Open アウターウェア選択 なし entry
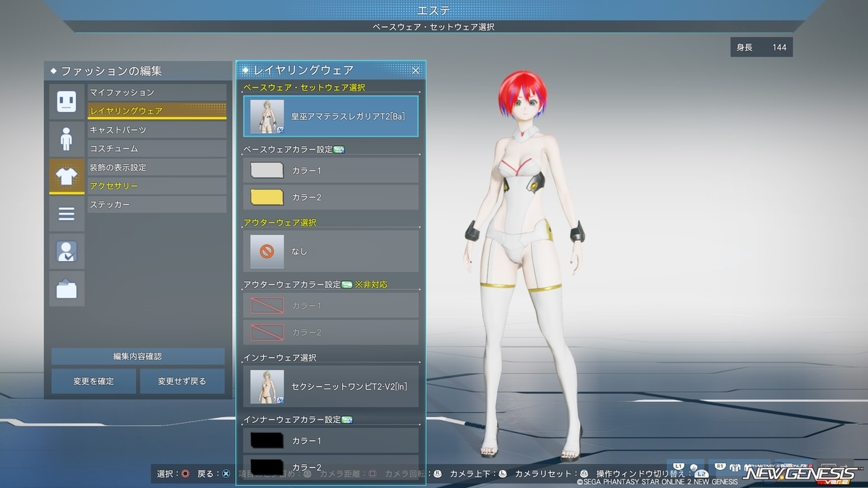This screenshot has height=488, width=868. (331, 251)
